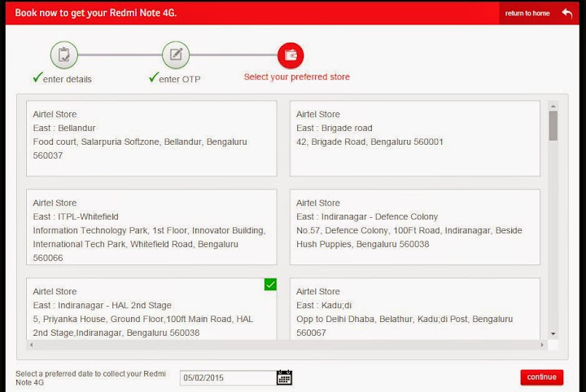Image resolution: width=586 pixels, height=392 pixels.
Task: Choose the Airtel Store East : Bellandur card
Action: (151, 138)
